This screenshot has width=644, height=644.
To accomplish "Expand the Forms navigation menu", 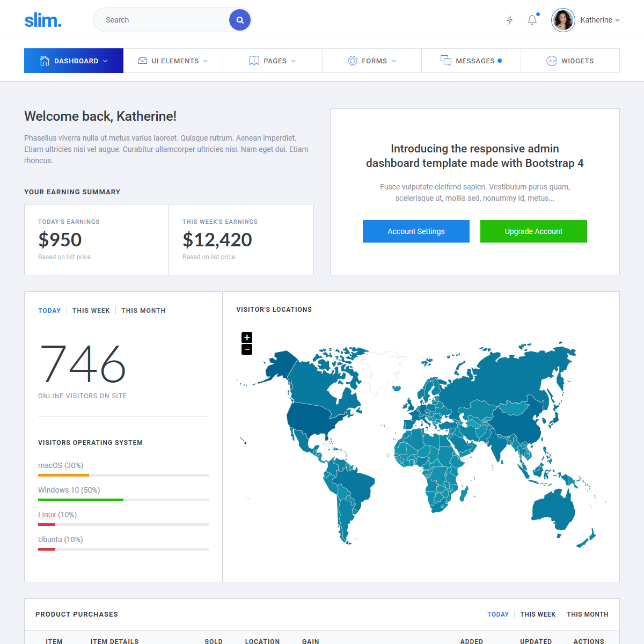I will [x=393, y=61].
